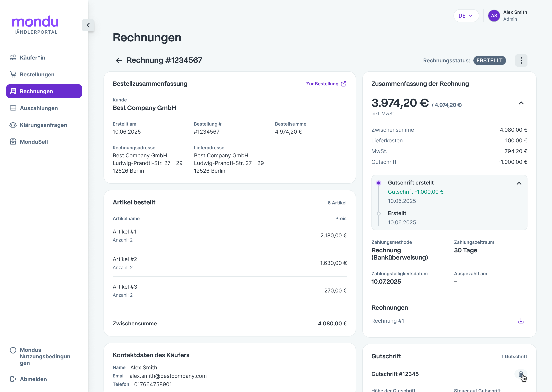The image size is (552, 392).
Task: Click the ERSTELLT status badge
Action: 489,61
